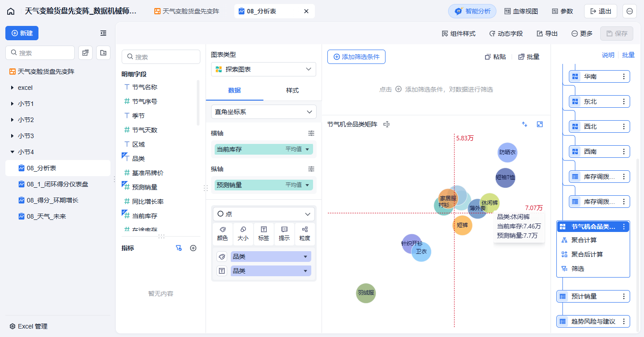Click 添加筛选条件 button

point(356,57)
